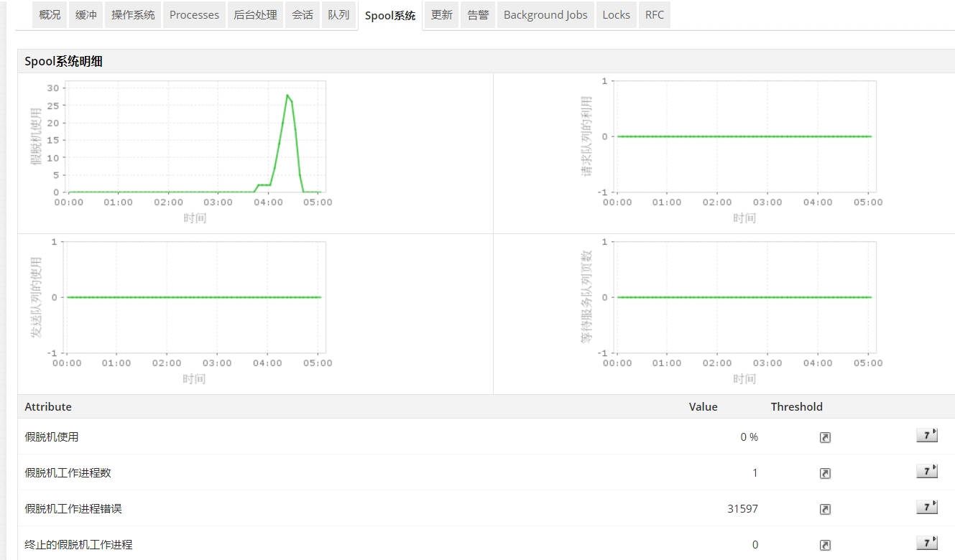
Task: Open threshold icon for 终止的假脱机工作进程 row
Action: click(x=825, y=545)
